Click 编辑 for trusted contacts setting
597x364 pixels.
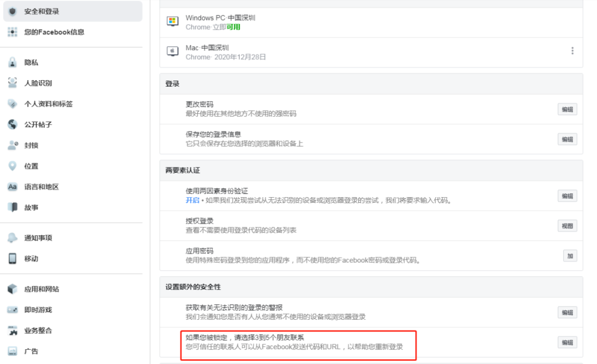point(567,342)
